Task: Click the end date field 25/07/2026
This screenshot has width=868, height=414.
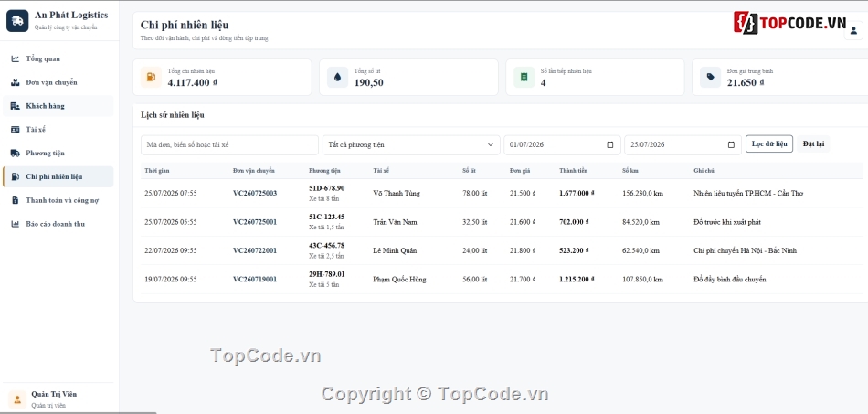Action: tap(683, 145)
